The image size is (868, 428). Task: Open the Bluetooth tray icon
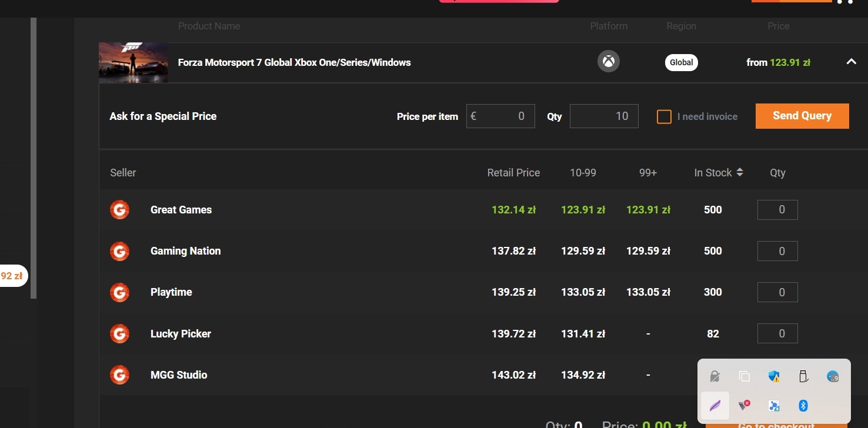[x=803, y=406]
